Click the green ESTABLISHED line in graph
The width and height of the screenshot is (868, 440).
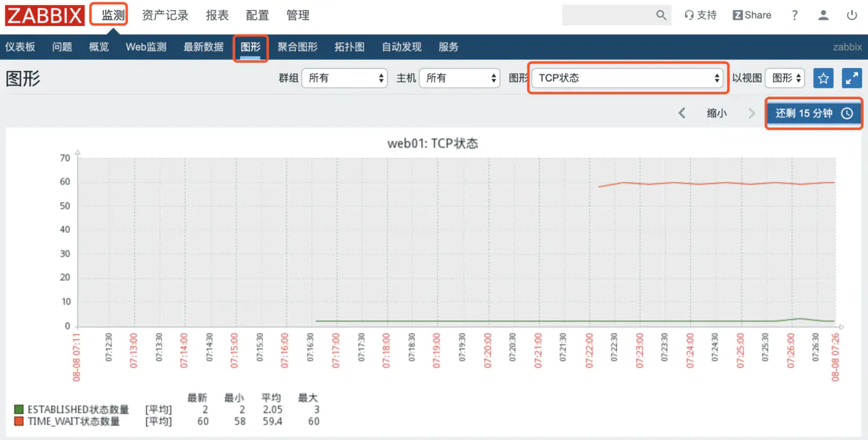[575, 321]
